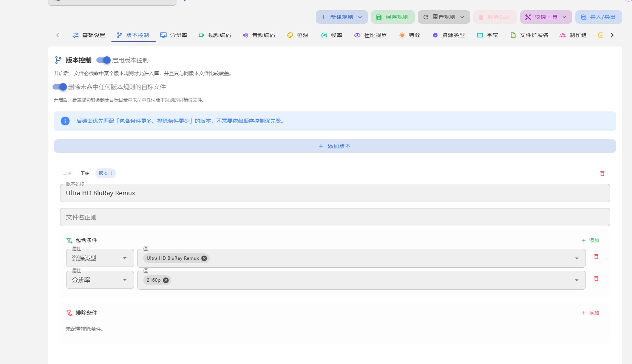Click the info icon in the blue notice
This screenshot has width=632, height=364.
tap(65, 121)
